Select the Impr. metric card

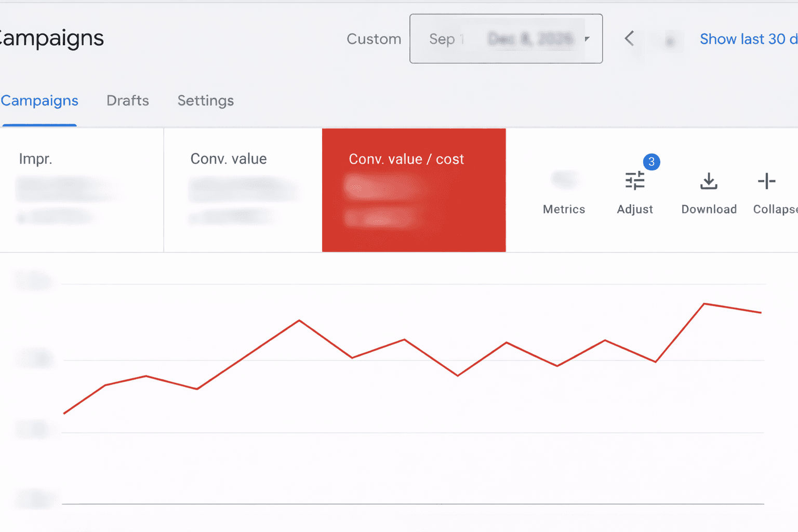point(82,190)
